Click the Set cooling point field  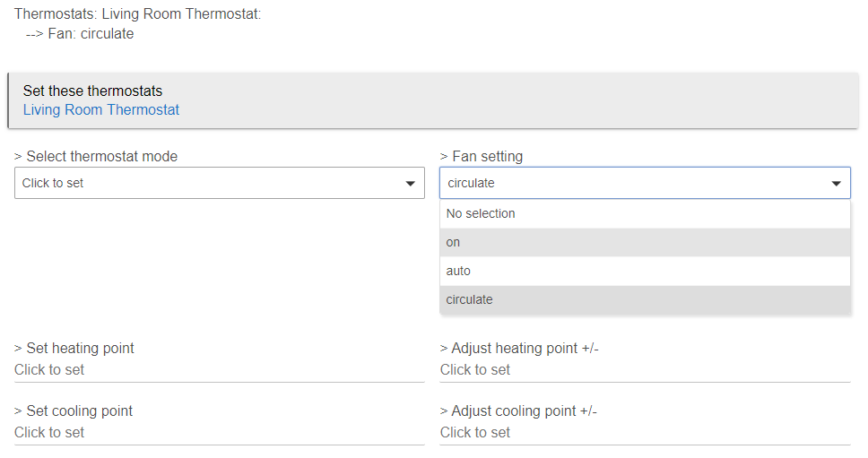[219, 433]
